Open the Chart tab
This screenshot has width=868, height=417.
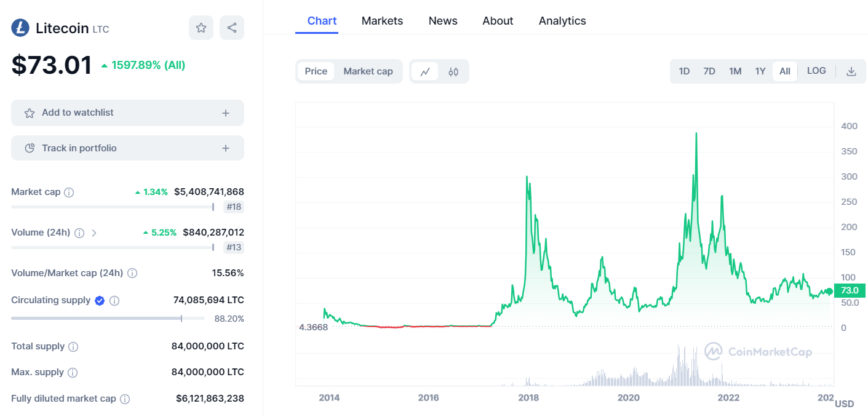[x=322, y=21]
